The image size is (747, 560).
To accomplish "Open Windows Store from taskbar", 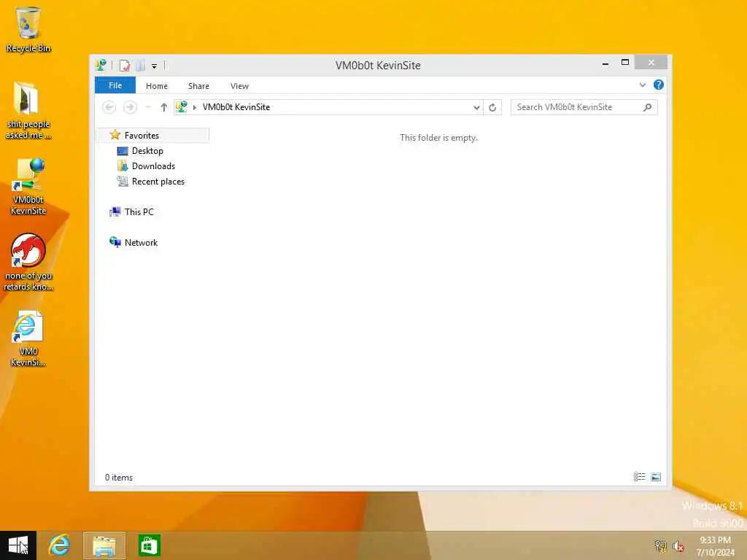I will (x=149, y=545).
